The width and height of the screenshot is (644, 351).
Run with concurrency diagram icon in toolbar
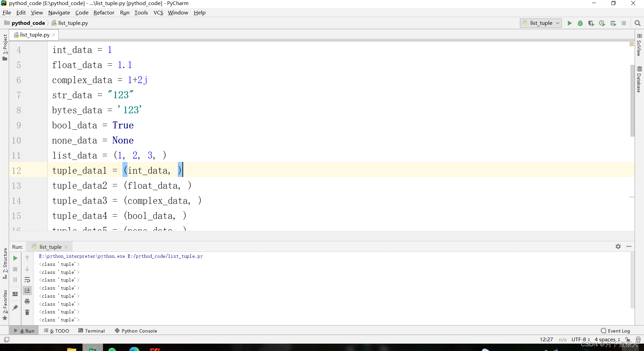pos(613,23)
